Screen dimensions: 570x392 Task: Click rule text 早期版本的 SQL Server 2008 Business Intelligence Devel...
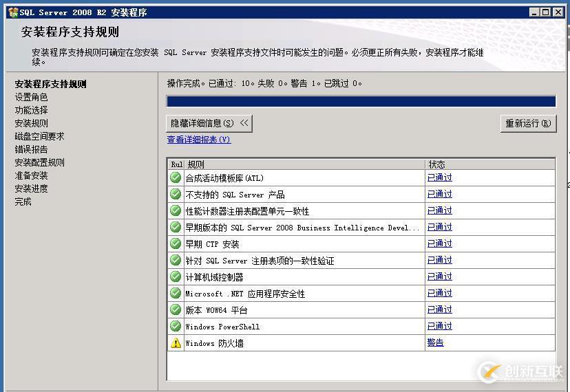302,228
